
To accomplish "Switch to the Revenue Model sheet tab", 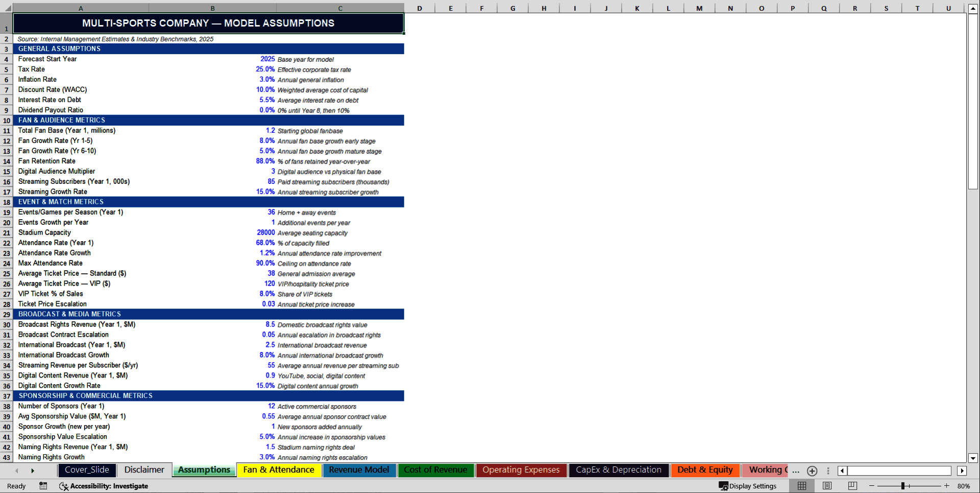I will (359, 470).
